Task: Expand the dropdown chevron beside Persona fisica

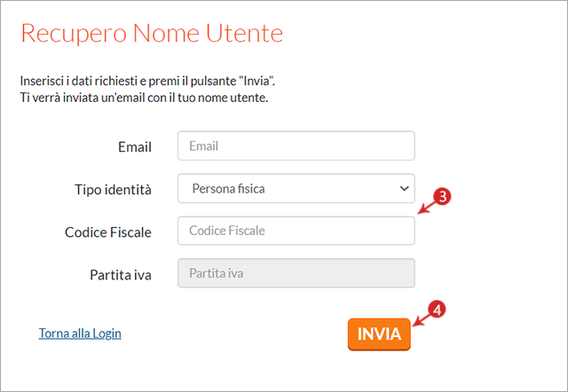Action: click(405, 189)
